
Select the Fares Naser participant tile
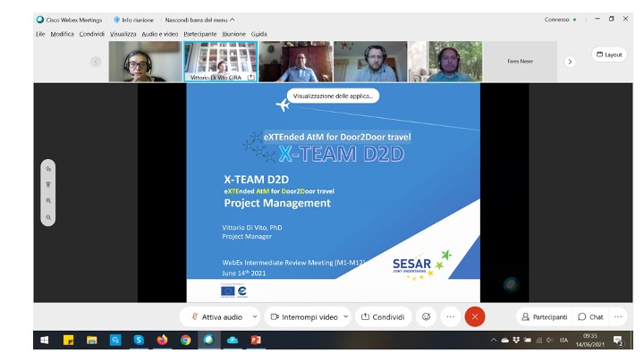[521, 62]
